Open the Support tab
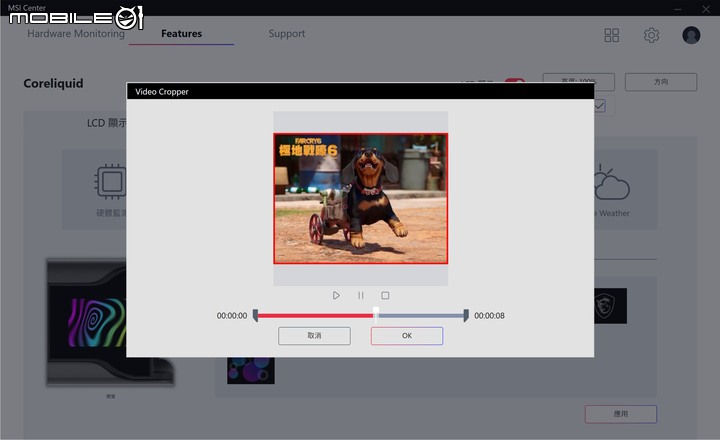720x440 pixels. tap(287, 34)
